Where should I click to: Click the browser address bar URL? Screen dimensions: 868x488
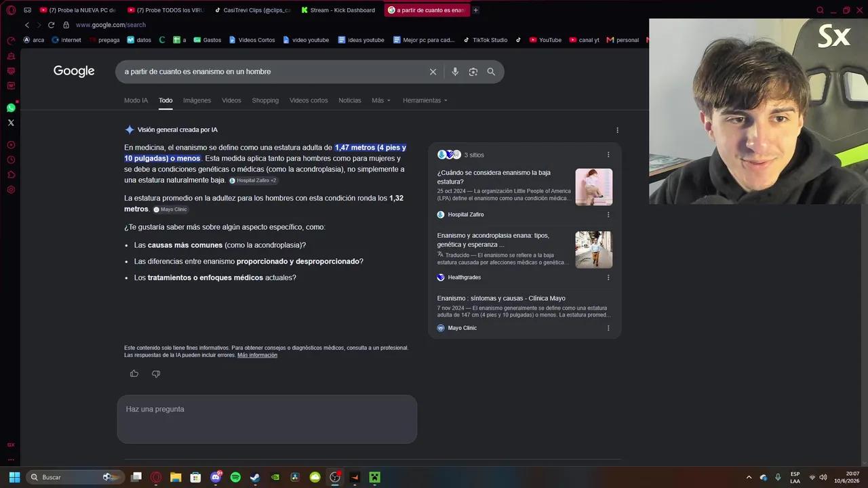coord(111,25)
